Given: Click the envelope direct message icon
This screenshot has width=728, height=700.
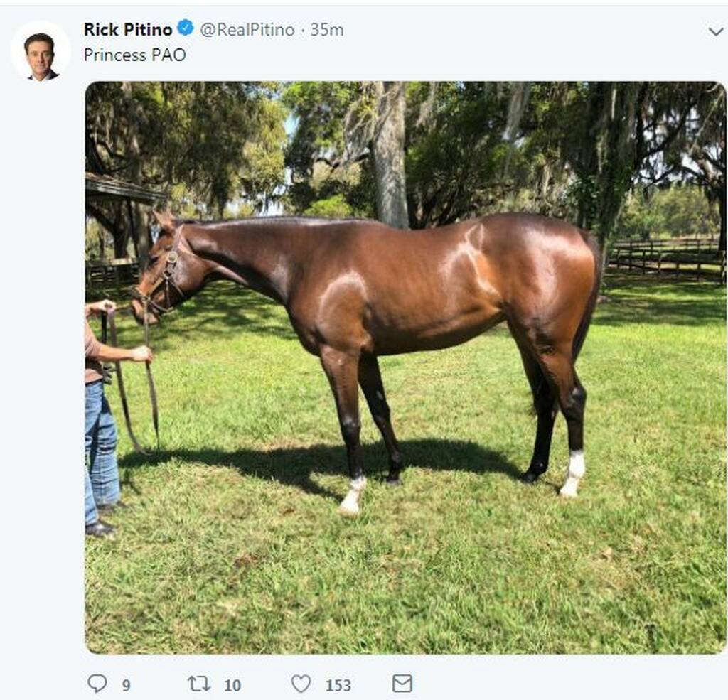Looking at the screenshot, I should 402,684.
